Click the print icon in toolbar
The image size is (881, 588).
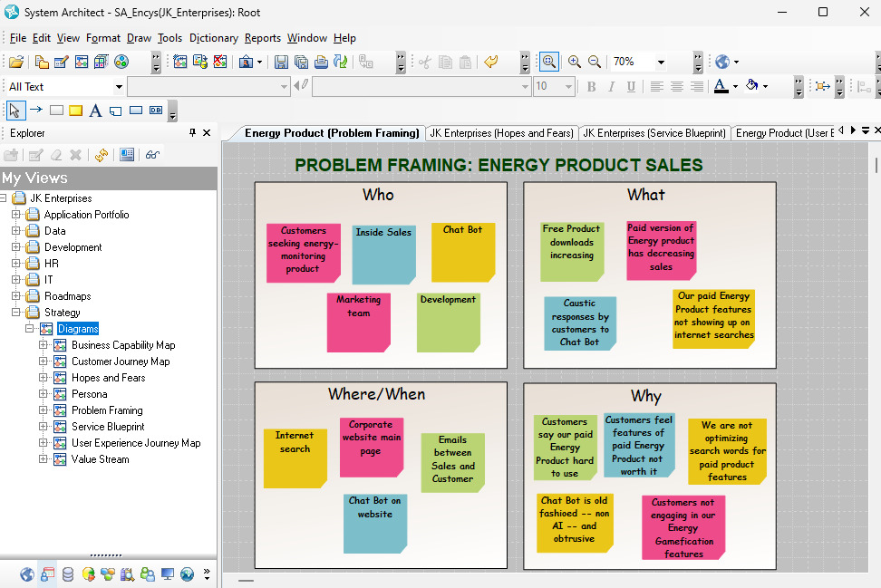click(321, 62)
